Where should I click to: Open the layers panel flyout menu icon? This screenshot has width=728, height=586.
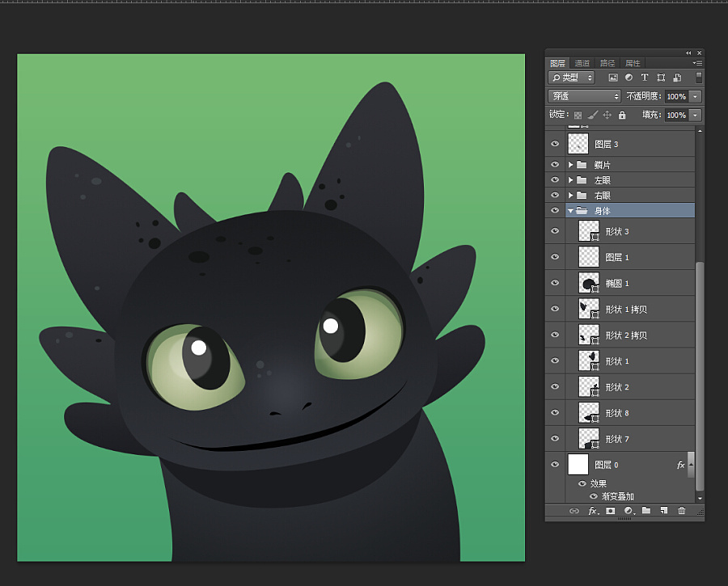pos(697,62)
